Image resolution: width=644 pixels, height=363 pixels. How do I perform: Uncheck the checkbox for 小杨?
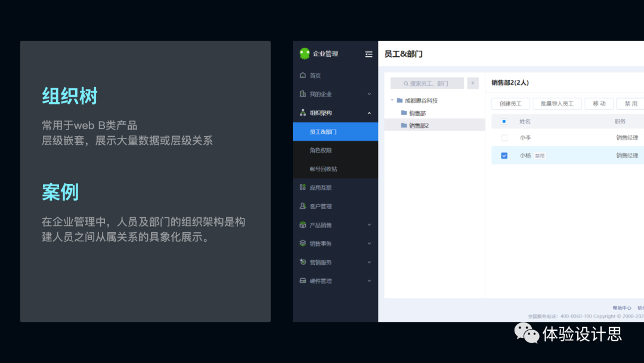pos(504,155)
